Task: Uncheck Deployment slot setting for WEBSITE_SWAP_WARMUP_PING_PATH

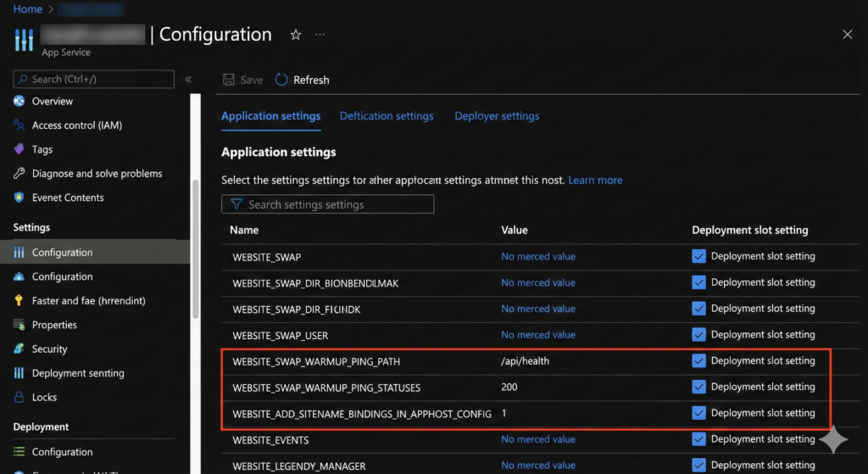Action: click(x=698, y=360)
